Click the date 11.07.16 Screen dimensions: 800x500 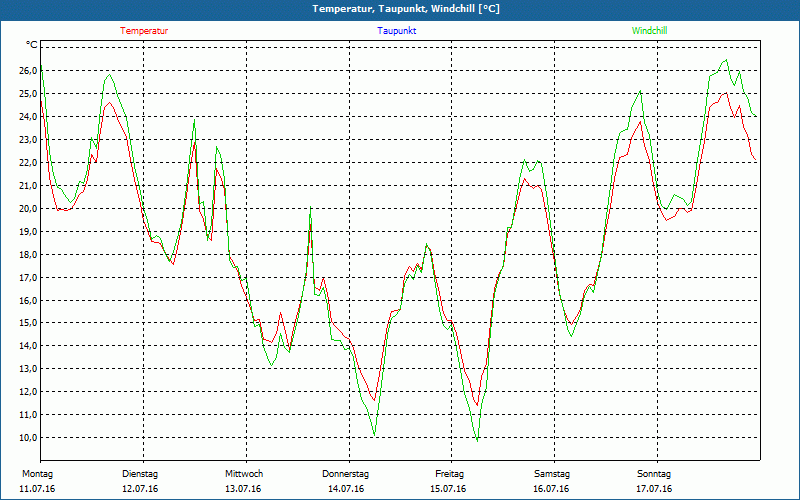(37, 489)
